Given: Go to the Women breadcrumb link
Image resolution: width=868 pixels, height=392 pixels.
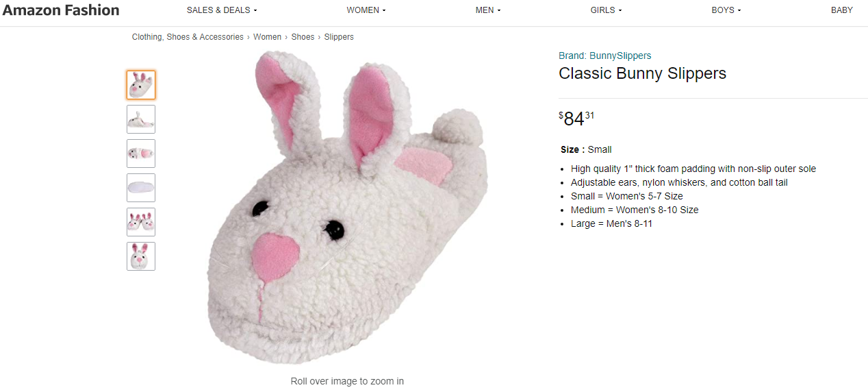Looking at the screenshot, I should (267, 37).
